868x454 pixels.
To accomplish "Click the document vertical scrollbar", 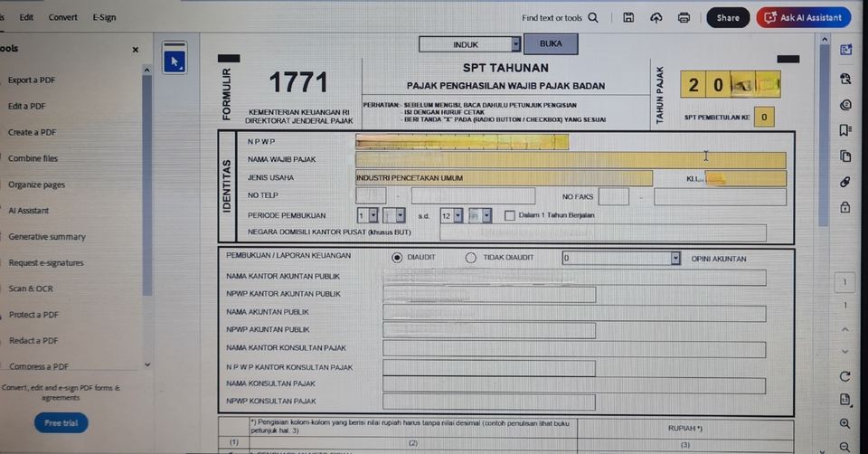I will click(x=825, y=133).
